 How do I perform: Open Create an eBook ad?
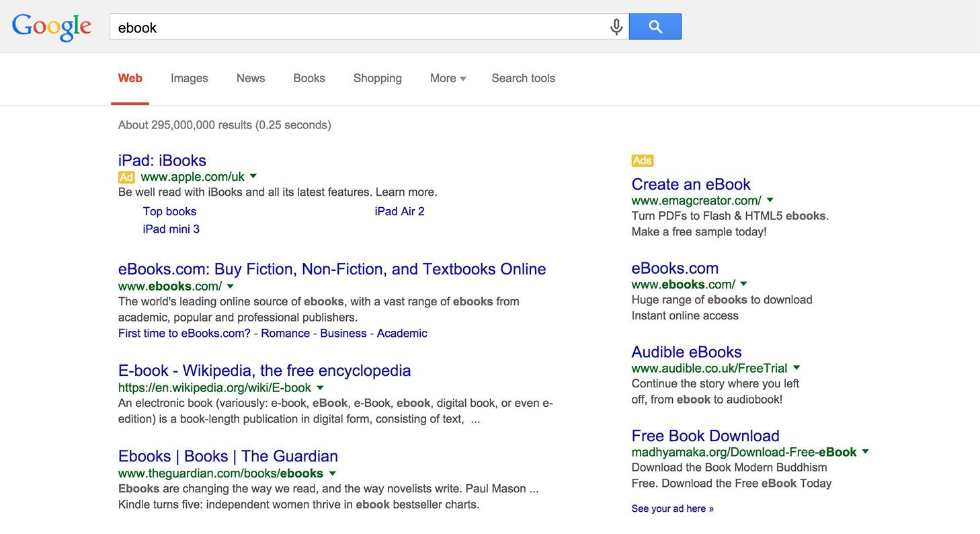coord(691,184)
